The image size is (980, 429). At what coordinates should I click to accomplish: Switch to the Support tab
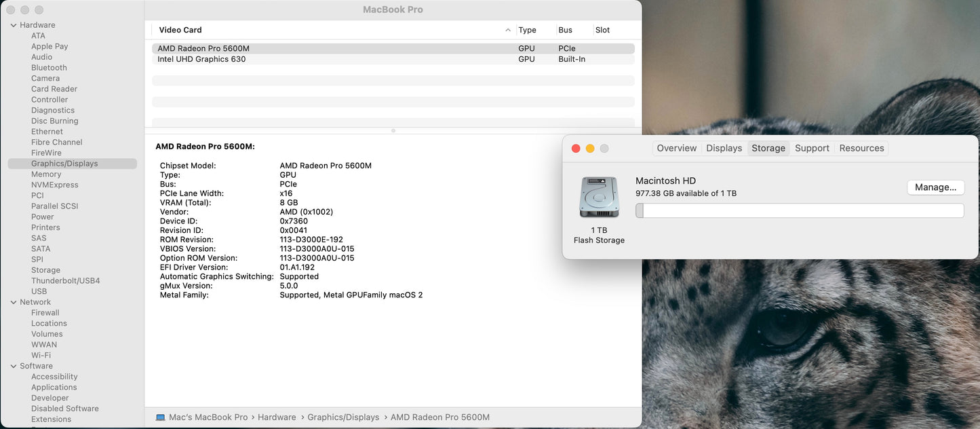[x=812, y=148]
